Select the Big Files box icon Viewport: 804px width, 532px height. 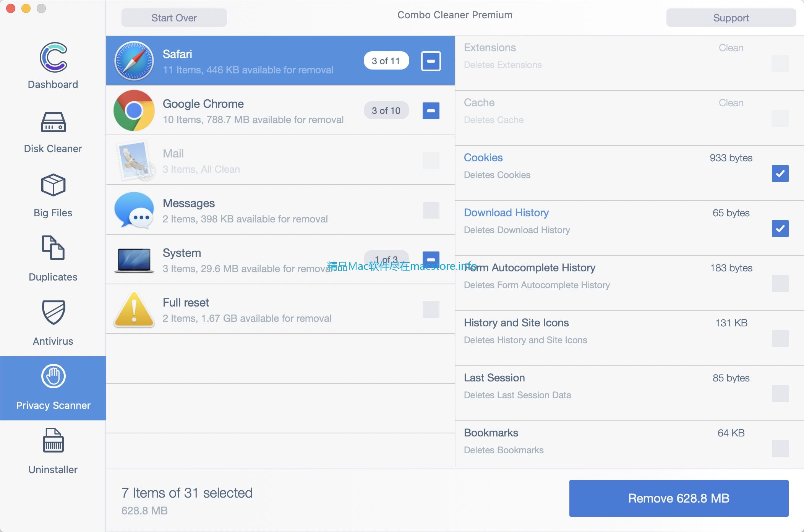click(x=53, y=185)
